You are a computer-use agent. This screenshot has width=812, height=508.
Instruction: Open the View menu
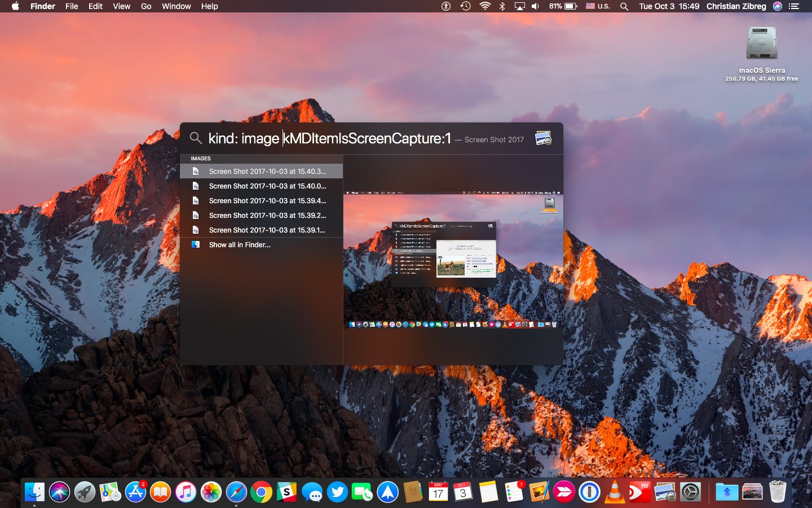coord(121,6)
